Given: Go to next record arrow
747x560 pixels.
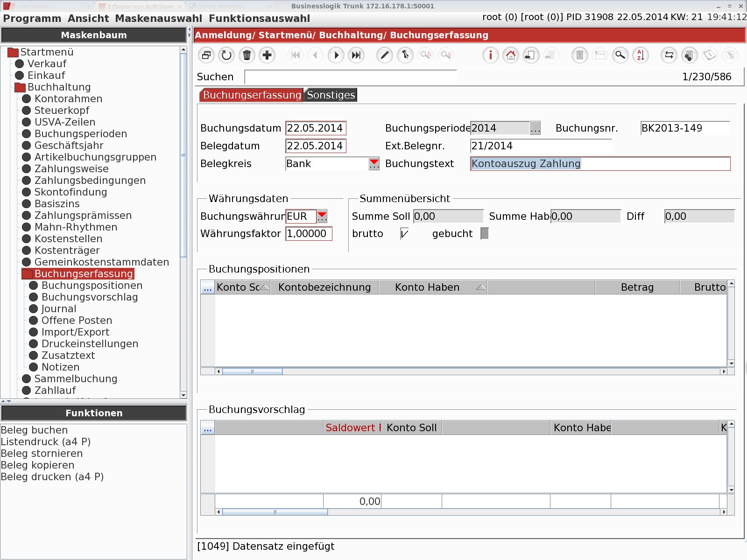Looking at the screenshot, I should [336, 56].
